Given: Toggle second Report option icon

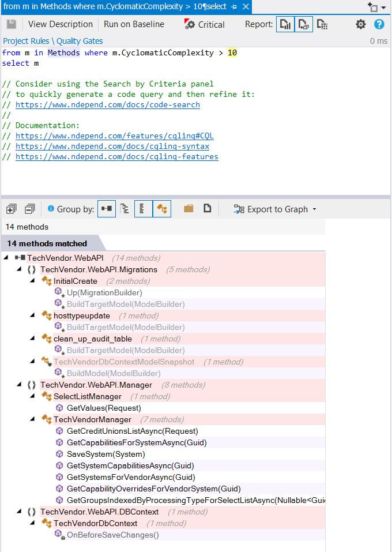Looking at the screenshot, I should [x=303, y=24].
